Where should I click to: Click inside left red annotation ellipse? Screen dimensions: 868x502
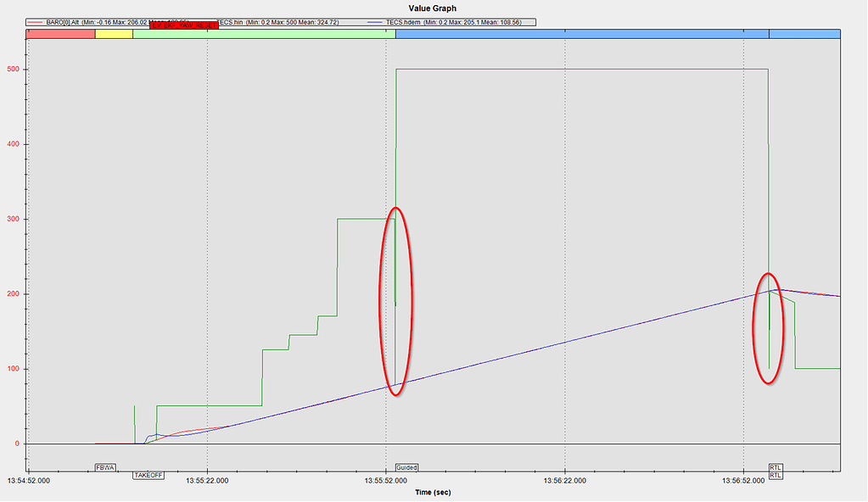tap(395, 301)
